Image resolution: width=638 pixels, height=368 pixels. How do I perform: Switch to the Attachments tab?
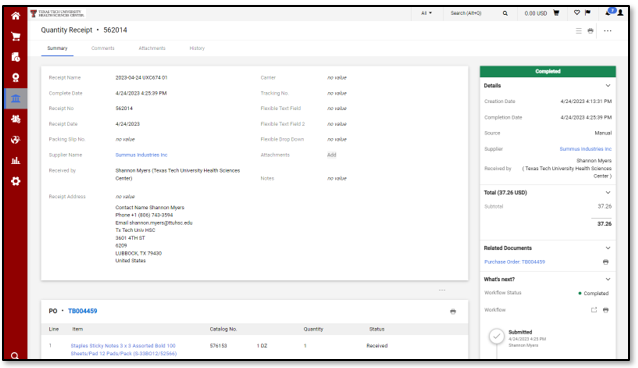(x=152, y=48)
